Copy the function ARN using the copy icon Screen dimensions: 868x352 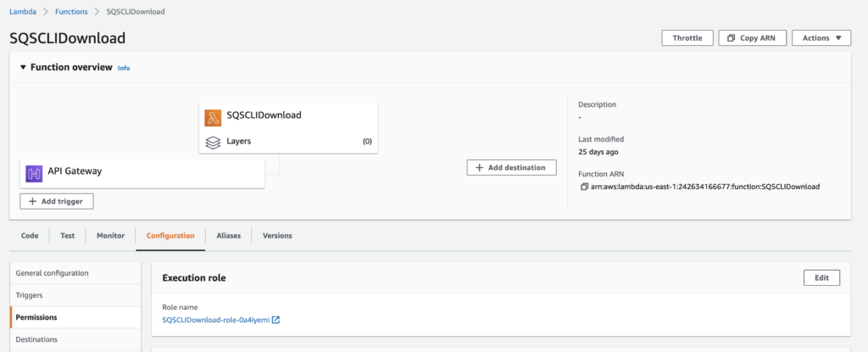point(583,187)
